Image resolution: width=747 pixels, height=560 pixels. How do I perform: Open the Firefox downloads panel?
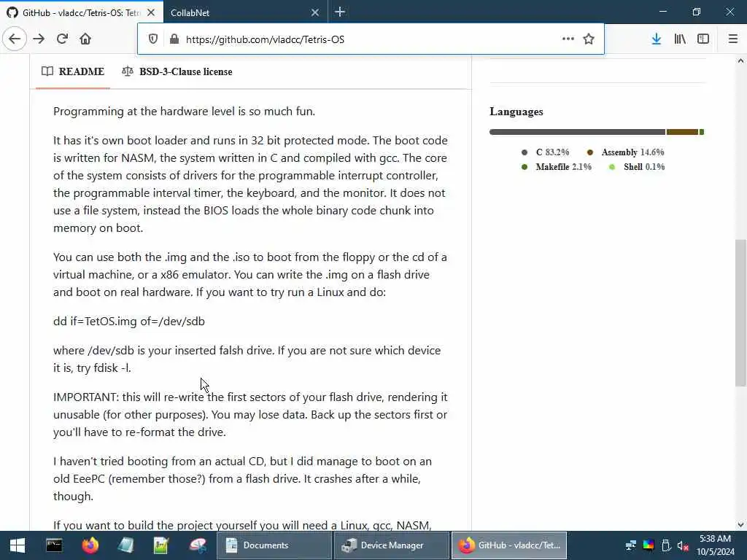(x=657, y=39)
